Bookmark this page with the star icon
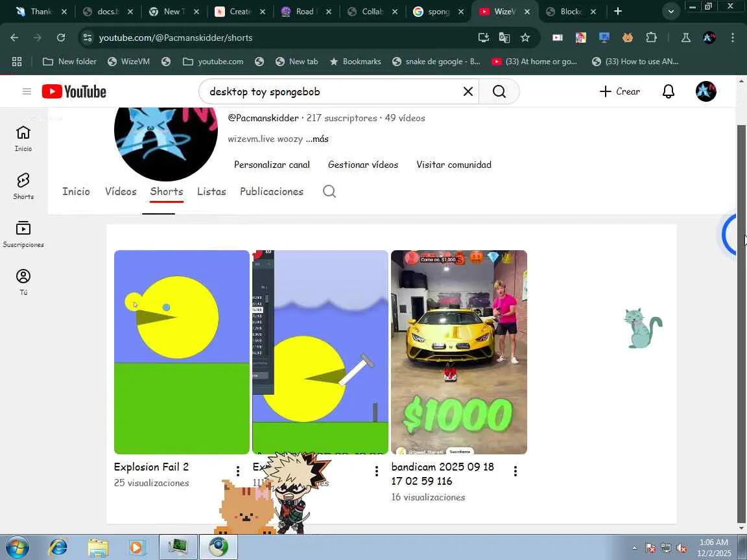Viewport: 747px width, 560px height. (x=525, y=38)
